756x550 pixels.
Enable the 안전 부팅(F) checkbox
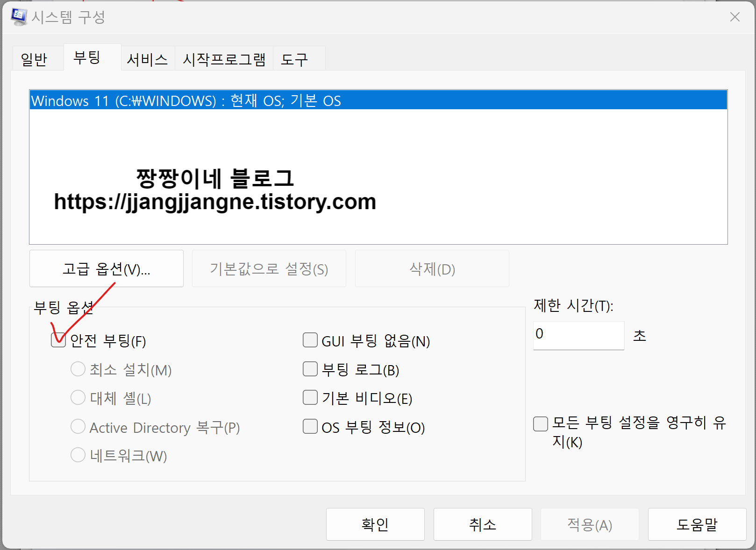[x=58, y=340]
